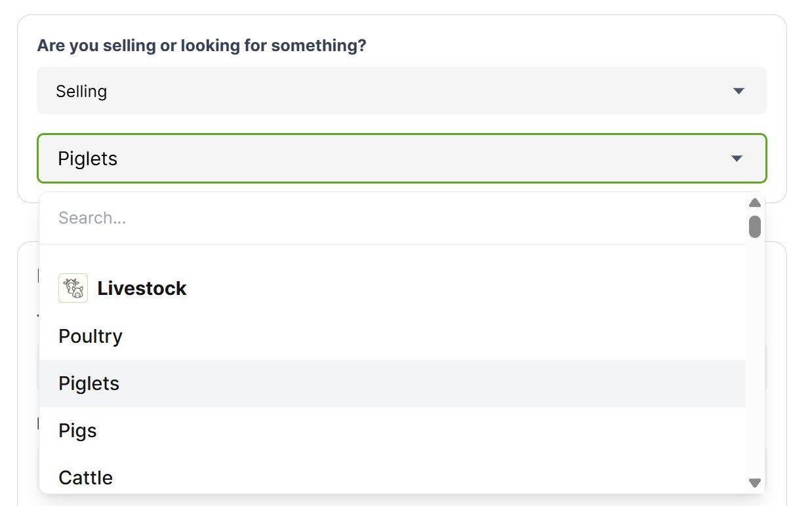Click the "Search..." placeholder text
Image resolution: width=812 pixels, height=506 pixels.
click(92, 218)
